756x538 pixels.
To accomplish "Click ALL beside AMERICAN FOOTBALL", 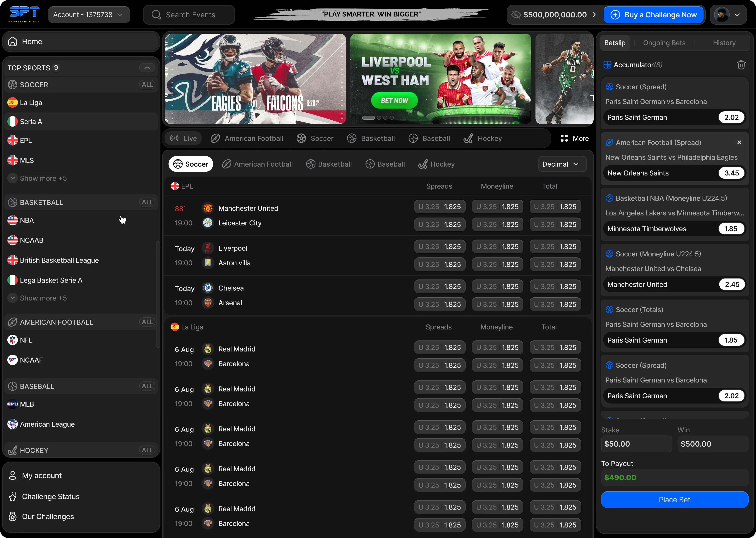I will [x=147, y=322].
